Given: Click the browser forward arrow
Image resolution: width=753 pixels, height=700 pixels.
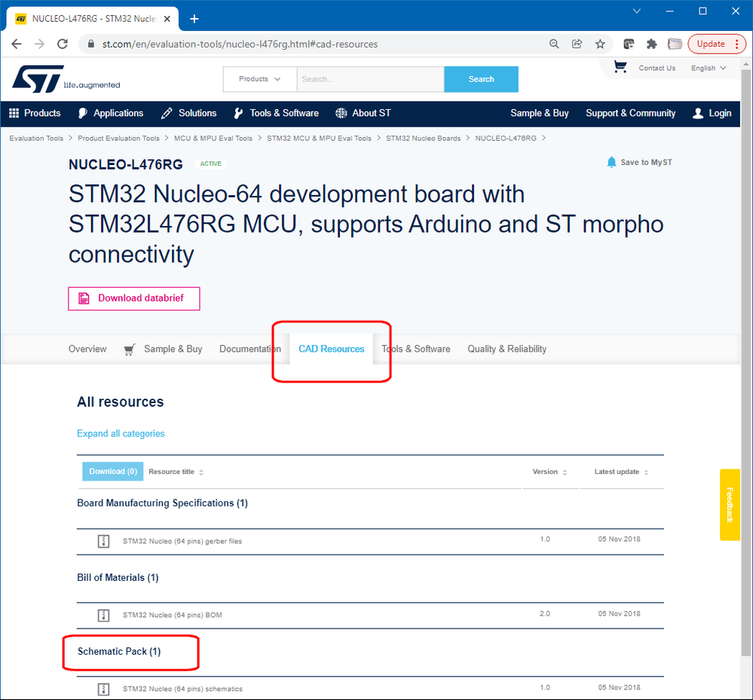Looking at the screenshot, I should pos(39,44).
